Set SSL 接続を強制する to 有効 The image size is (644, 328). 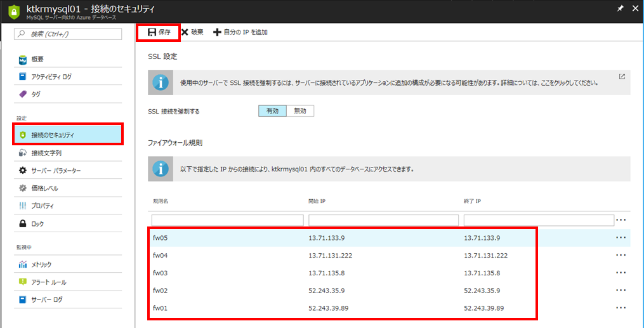pos(272,111)
